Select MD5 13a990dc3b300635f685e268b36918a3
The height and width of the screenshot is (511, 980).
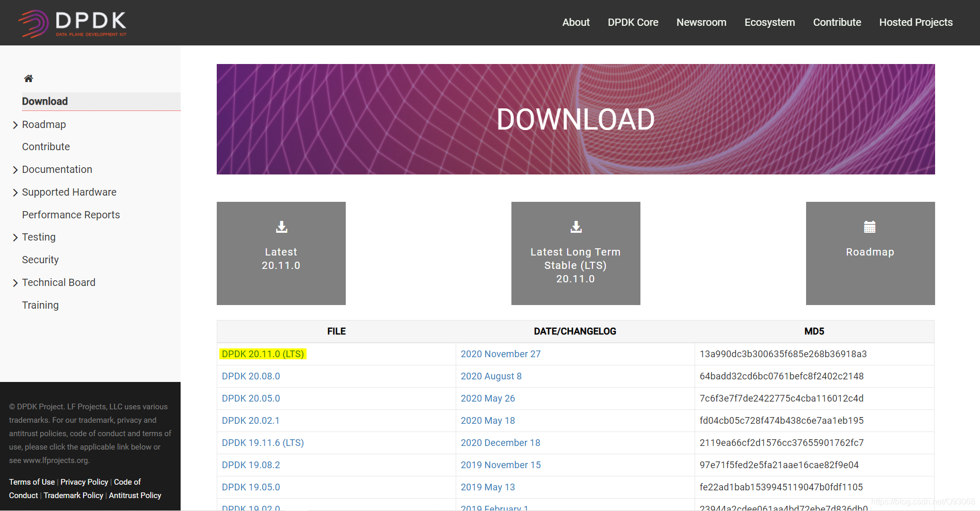coord(783,354)
